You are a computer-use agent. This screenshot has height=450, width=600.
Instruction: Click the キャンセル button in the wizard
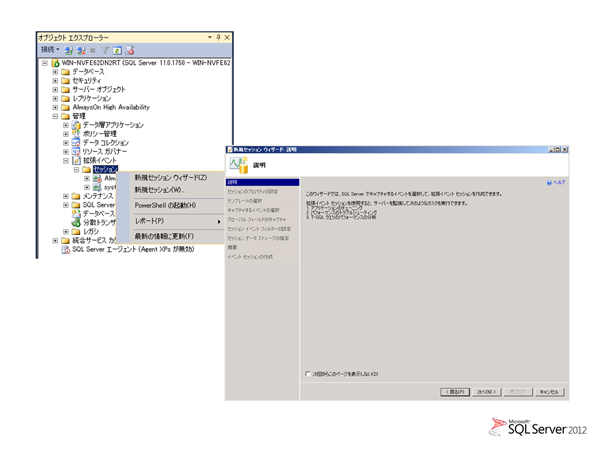(x=549, y=392)
